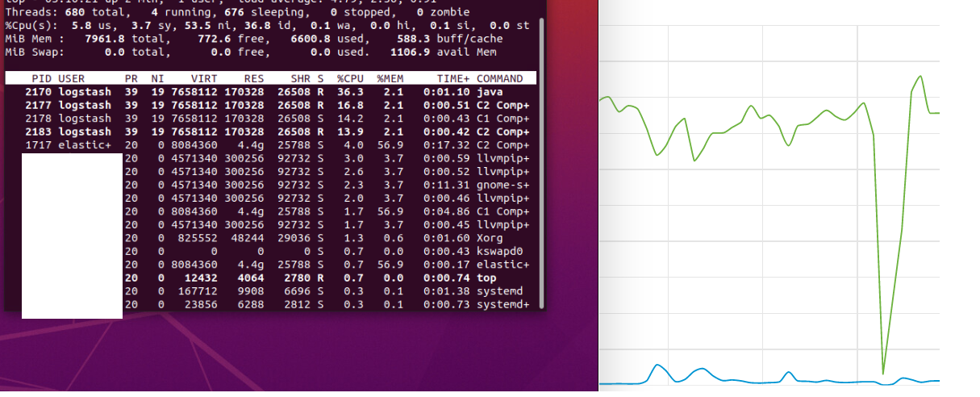Select PID 2177 in the process list

[38, 105]
